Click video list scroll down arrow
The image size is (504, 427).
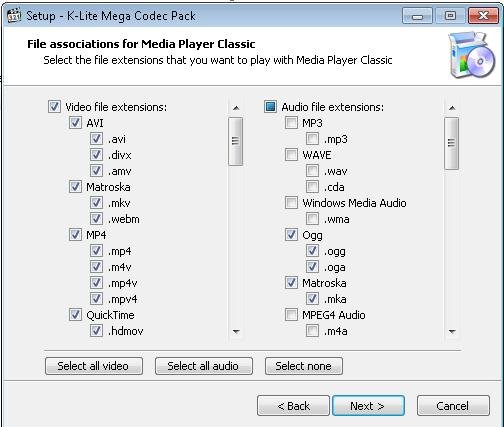coord(236,331)
